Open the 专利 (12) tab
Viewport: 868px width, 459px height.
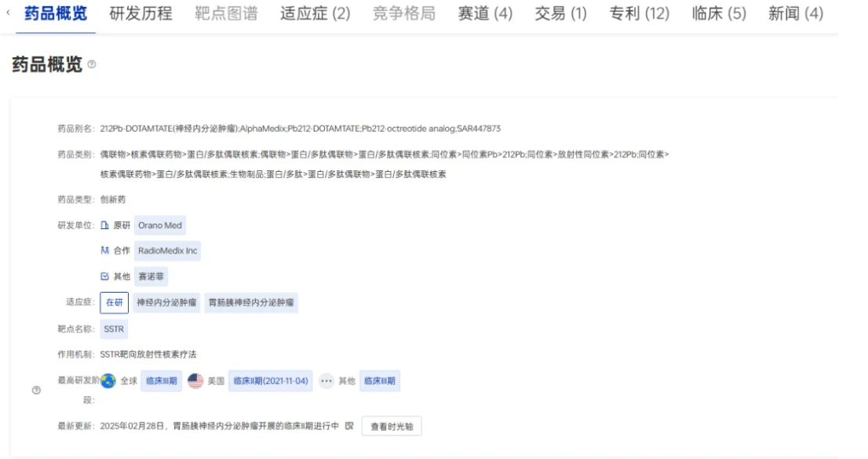pos(640,13)
